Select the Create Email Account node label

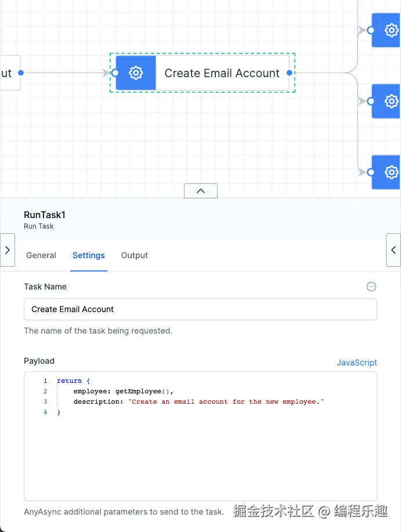(x=222, y=73)
